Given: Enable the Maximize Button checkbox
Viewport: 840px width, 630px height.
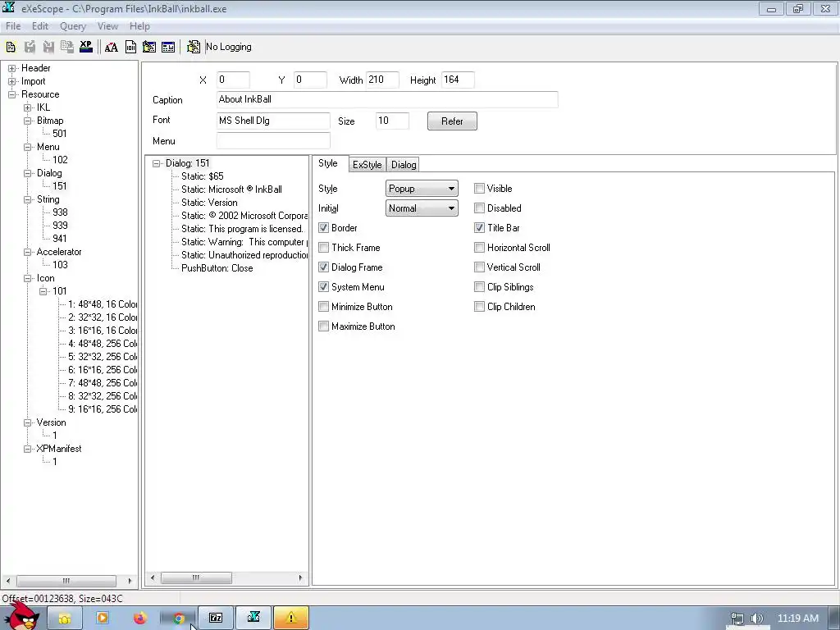Looking at the screenshot, I should tap(323, 326).
